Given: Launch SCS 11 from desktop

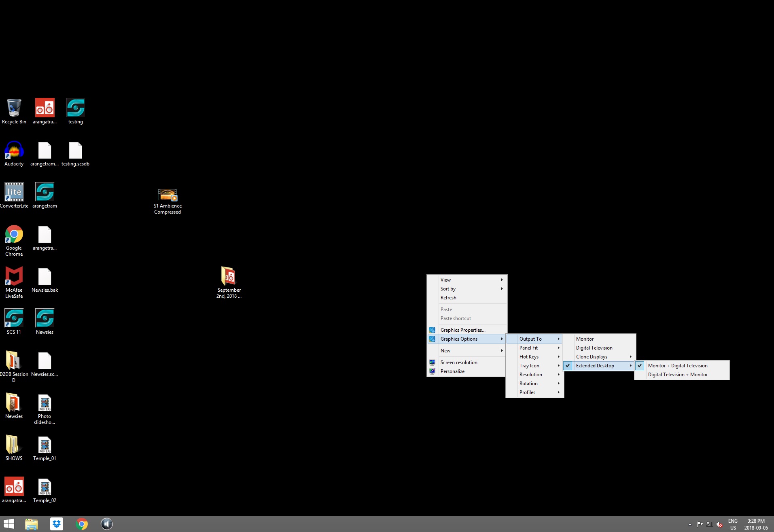Looking at the screenshot, I should point(14,320).
